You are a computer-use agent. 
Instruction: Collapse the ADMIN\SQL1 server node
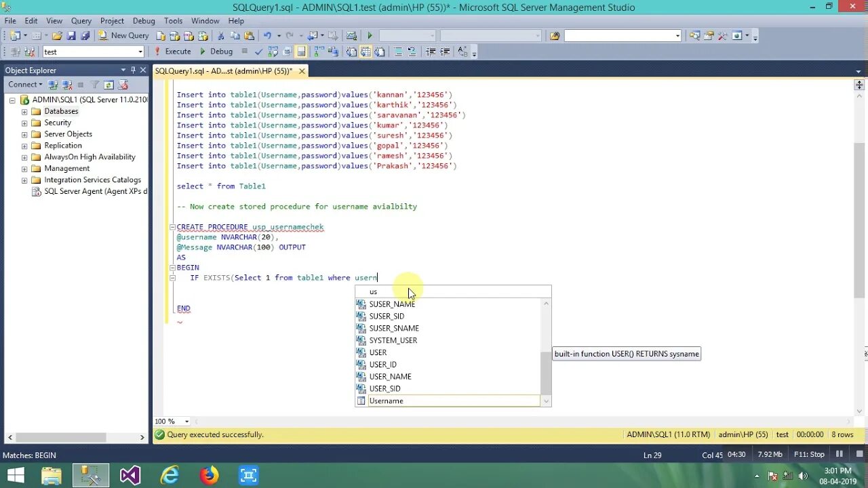pyautogui.click(x=12, y=100)
